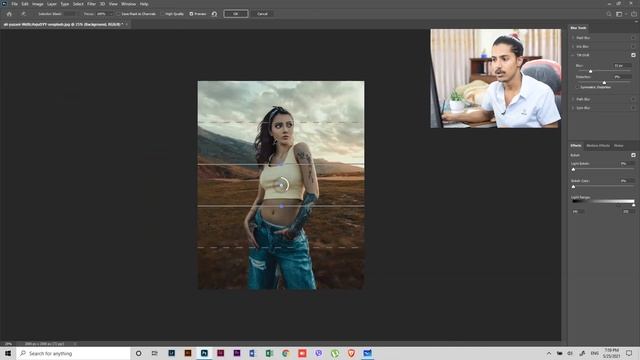Click the Windows search box

pyautogui.click(x=73, y=353)
